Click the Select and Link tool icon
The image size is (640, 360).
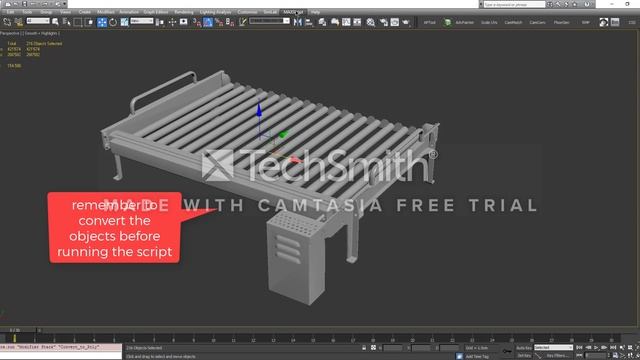coord(7,22)
